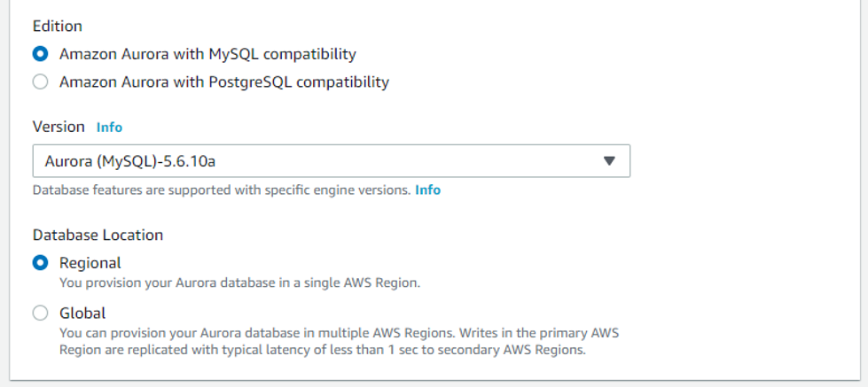The height and width of the screenshot is (387, 868).
Task: Click the 'Global' option label
Action: click(82, 313)
